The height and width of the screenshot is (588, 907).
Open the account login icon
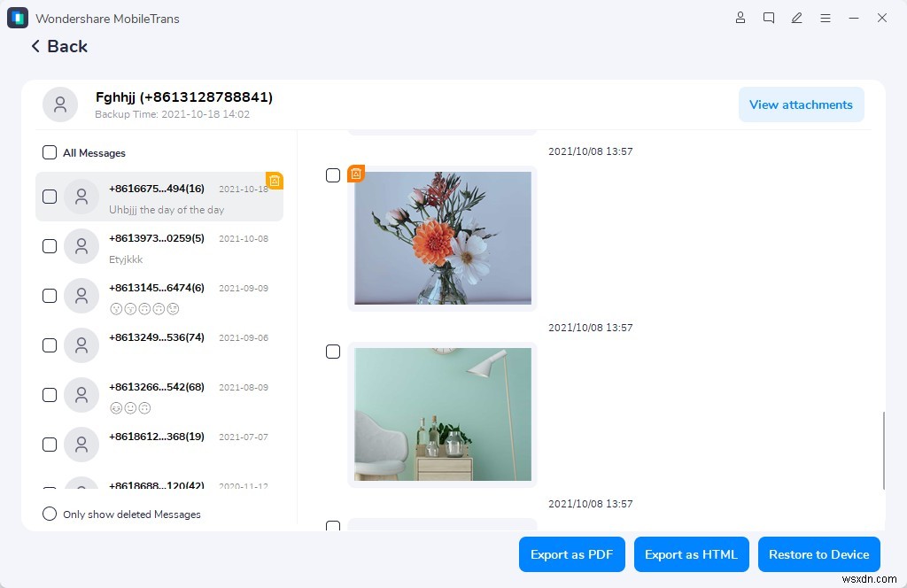tap(740, 18)
